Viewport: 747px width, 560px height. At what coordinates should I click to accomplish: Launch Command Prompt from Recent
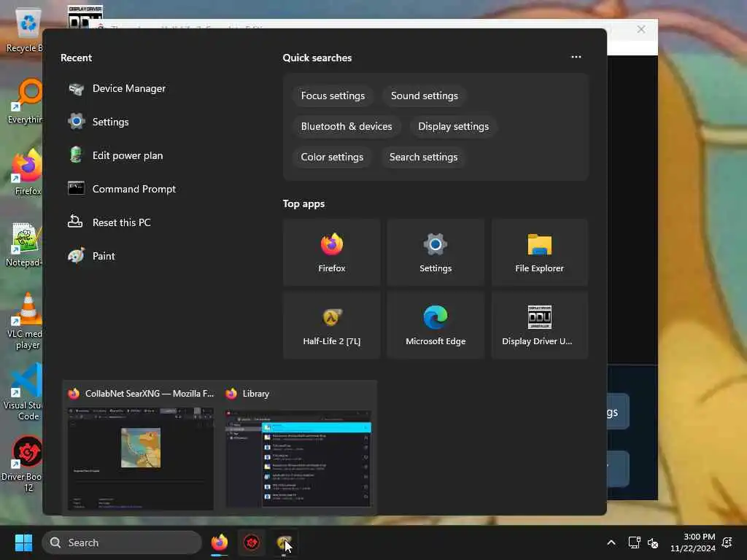pos(122,189)
